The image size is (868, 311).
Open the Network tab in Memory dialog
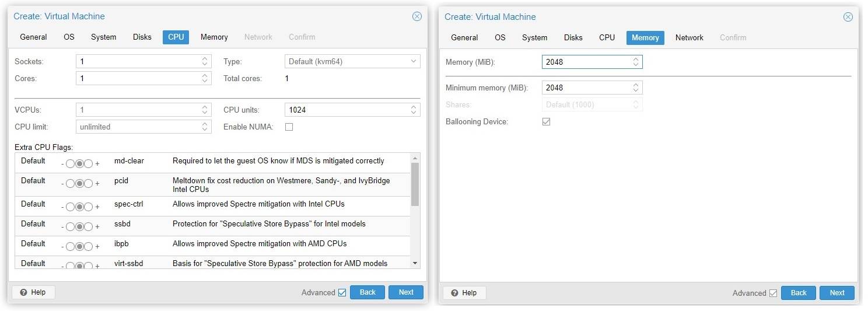coord(689,37)
